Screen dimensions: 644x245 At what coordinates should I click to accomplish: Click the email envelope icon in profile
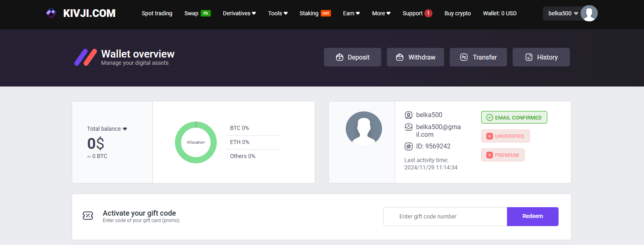(x=408, y=127)
